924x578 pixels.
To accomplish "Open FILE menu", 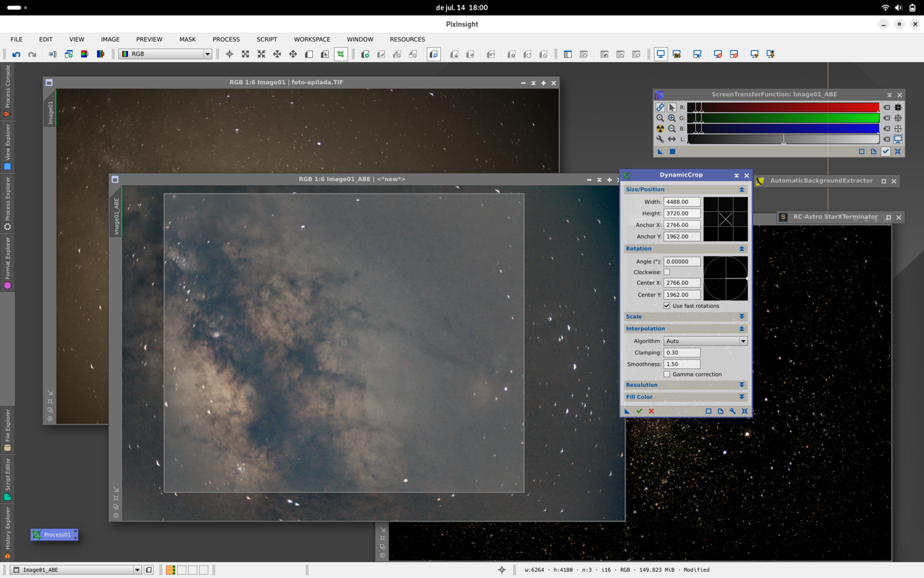I will pos(16,39).
